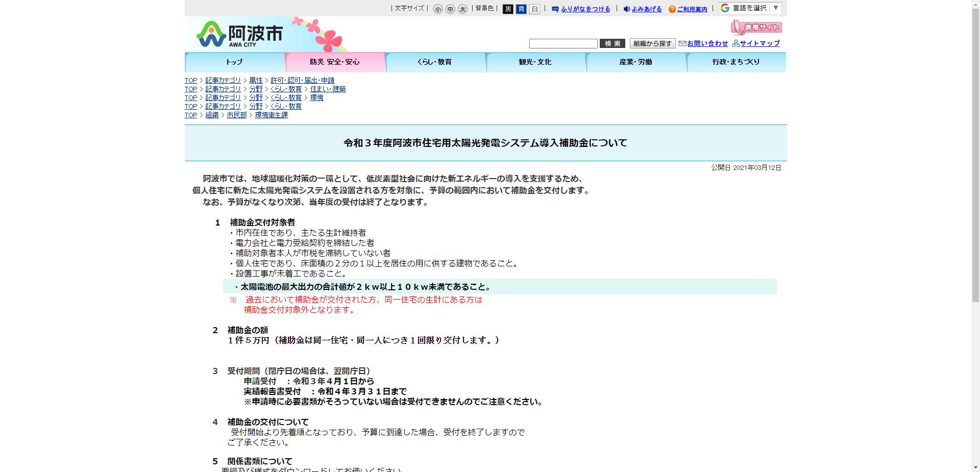The image size is (980, 472).
Task: Click the read-aloud speaker icon
Action: click(x=626, y=9)
